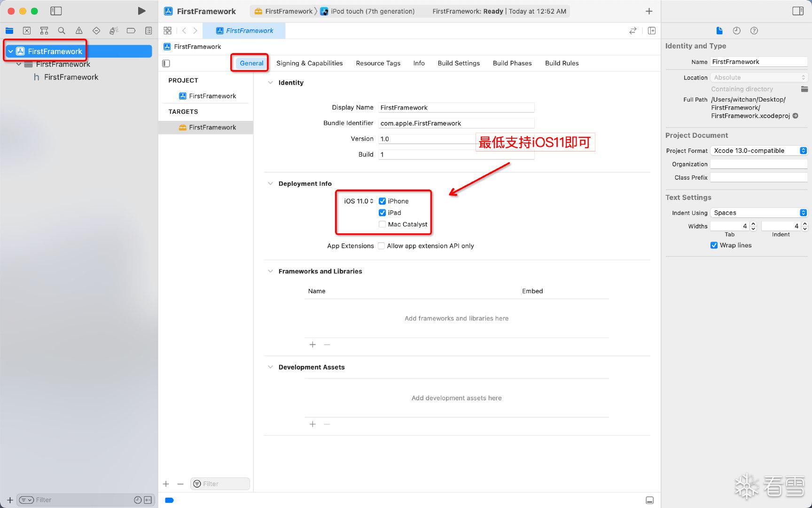Click the Indent width stepper
812x508 pixels.
pyautogui.click(x=804, y=226)
